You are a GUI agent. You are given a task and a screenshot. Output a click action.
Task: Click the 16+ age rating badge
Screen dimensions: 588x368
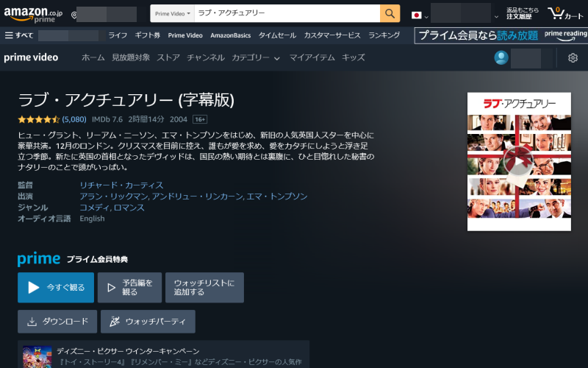200,119
